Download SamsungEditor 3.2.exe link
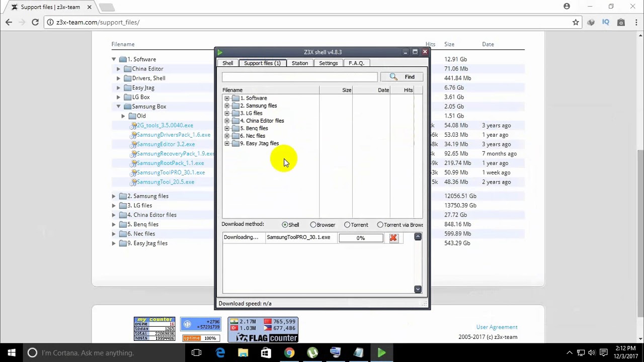 tap(166, 144)
